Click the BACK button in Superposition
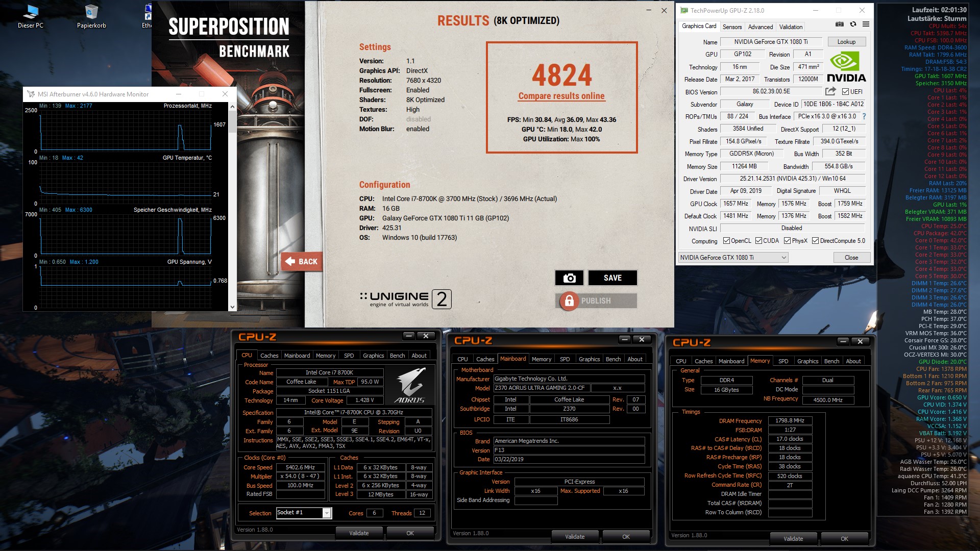Screen dimensions: 980x551 tap(302, 261)
